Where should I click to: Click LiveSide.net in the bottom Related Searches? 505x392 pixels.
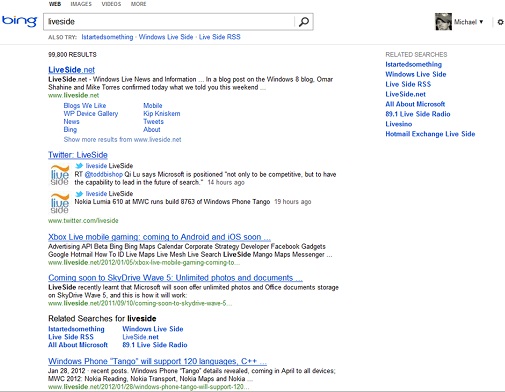(x=140, y=337)
